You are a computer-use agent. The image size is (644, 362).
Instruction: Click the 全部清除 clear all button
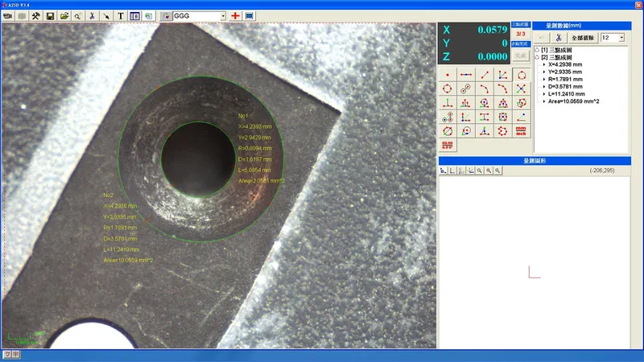pos(583,38)
